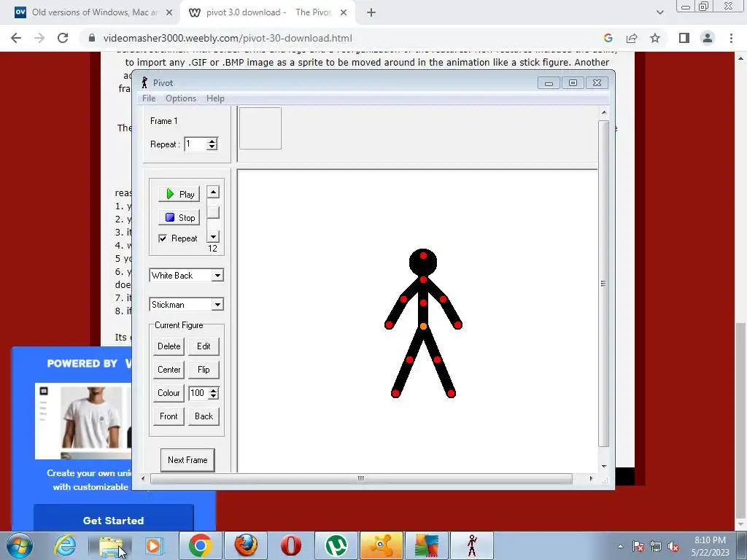Open a new Chrome tab
Screen dimensions: 747x560
pos(371,13)
